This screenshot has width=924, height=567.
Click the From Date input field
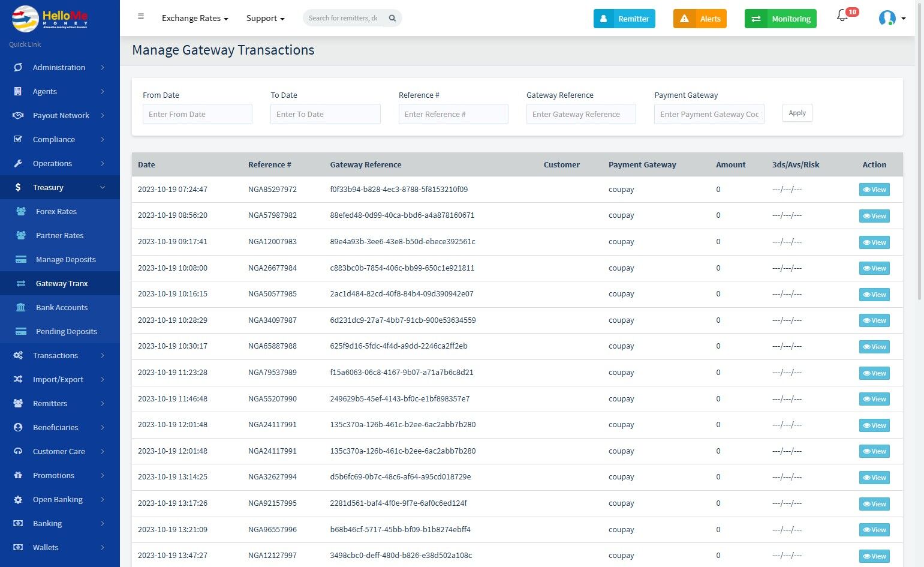coord(197,114)
